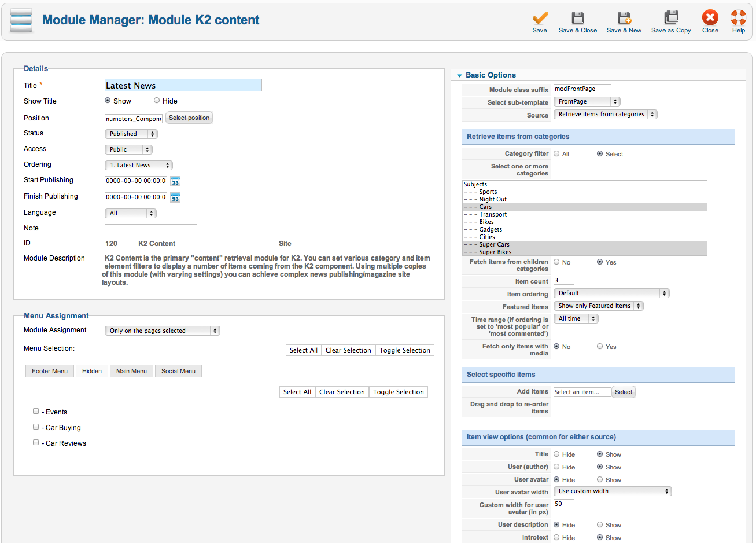Click Select All inside the Hidden tab

(x=297, y=392)
